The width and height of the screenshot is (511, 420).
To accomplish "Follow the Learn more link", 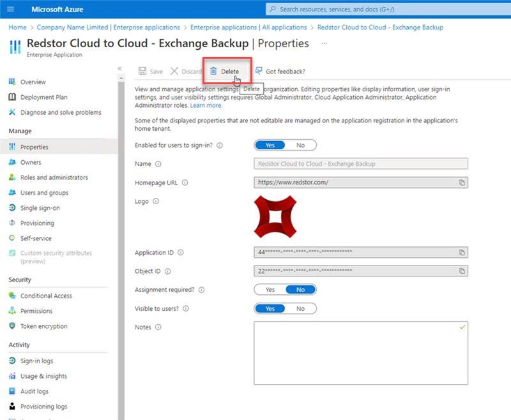I will [206, 105].
